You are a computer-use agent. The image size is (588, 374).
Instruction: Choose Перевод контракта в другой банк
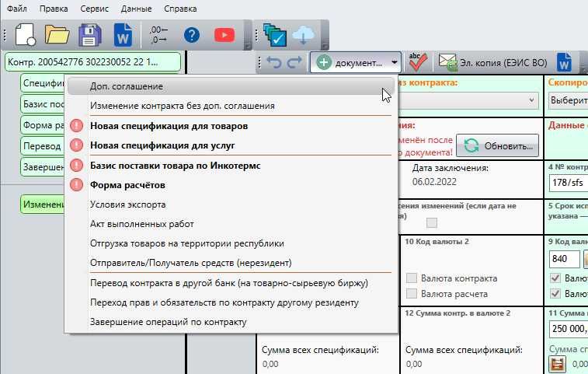coord(231,283)
